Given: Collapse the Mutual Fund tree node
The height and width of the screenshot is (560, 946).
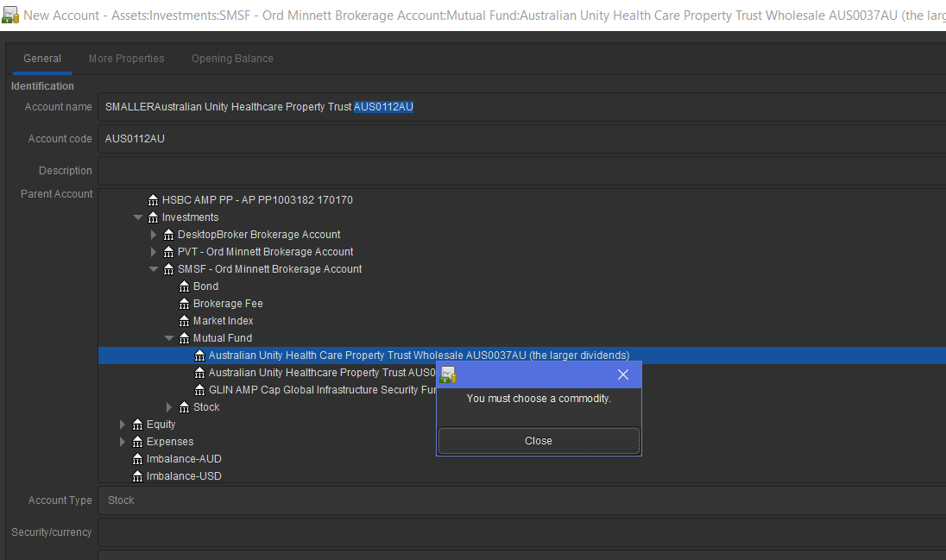Looking at the screenshot, I should pyautogui.click(x=169, y=338).
